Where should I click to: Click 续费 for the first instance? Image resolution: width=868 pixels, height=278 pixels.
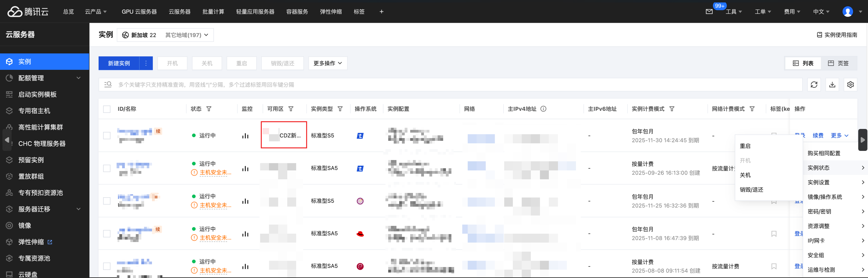(x=818, y=135)
